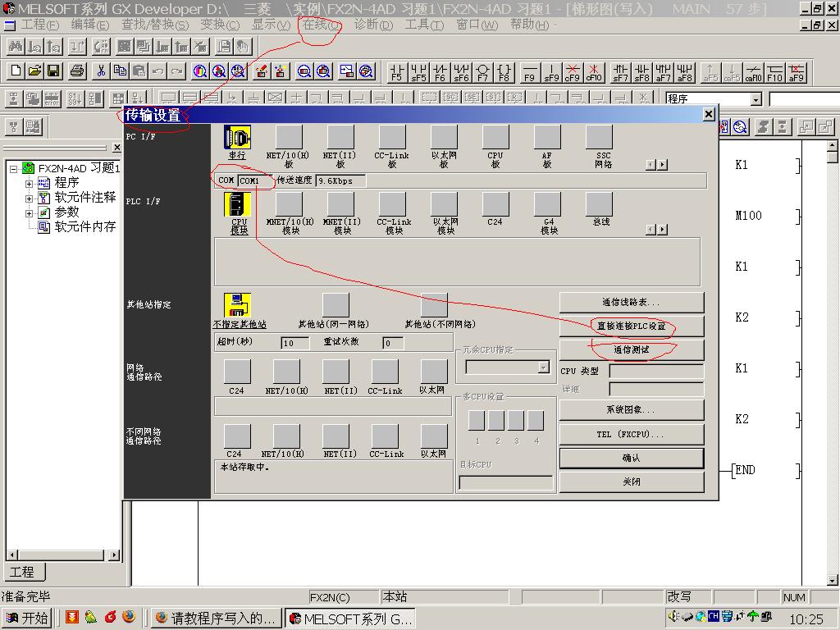This screenshot has width=840, height=630.
Task: Select the CPU模块 PLC interface icon
Action: coord(238,205)
